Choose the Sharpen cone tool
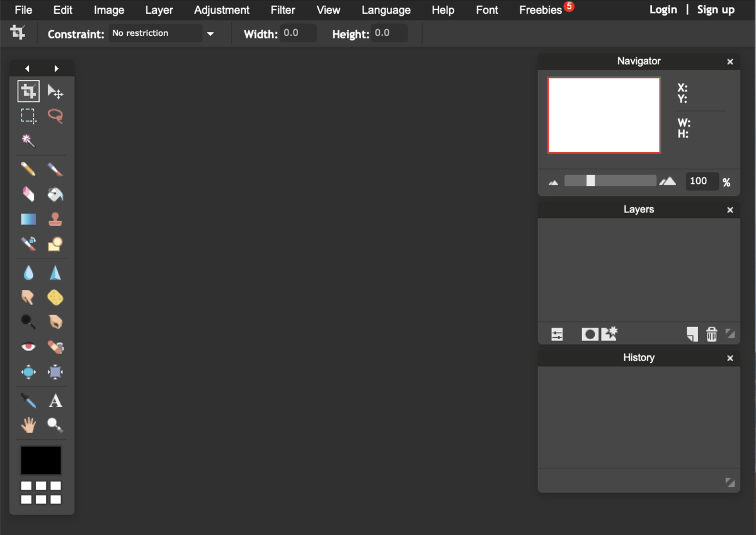 (x=55, y=273)
